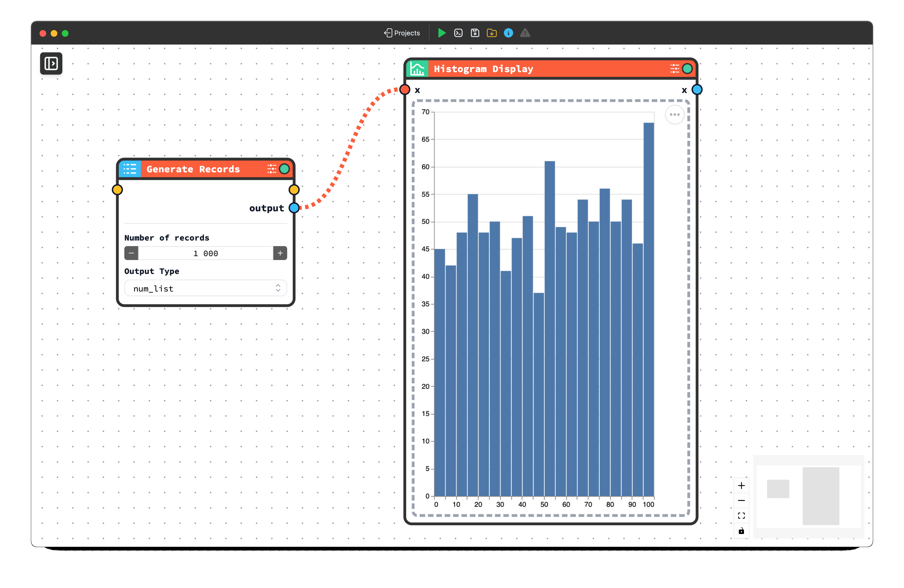This screenshot has width=904, height=588.
Task: Go back to Projects
Action: (402, 33)
